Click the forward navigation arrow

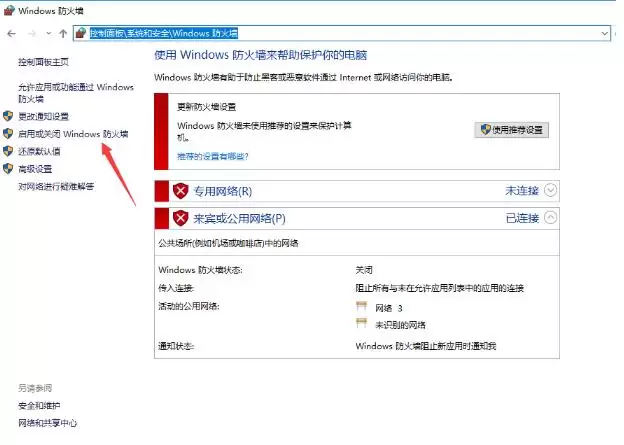[x=32, y=33]
